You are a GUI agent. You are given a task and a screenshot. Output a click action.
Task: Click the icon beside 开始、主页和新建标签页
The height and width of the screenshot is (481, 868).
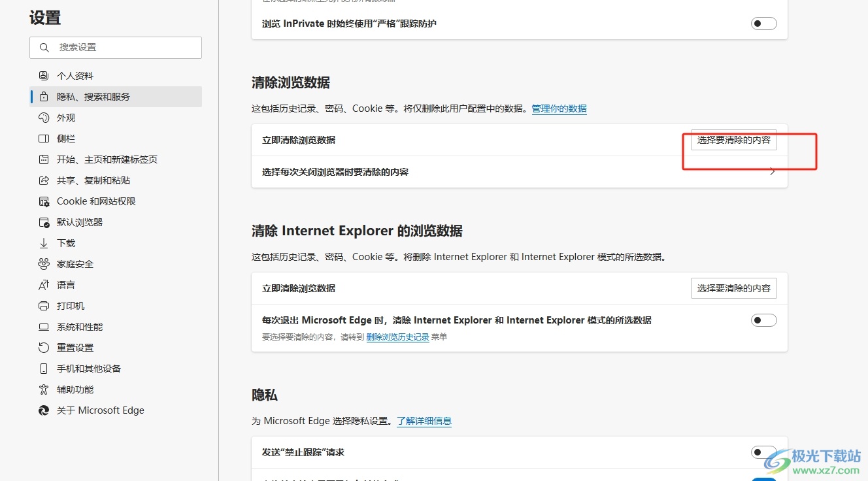click(44, 159)
